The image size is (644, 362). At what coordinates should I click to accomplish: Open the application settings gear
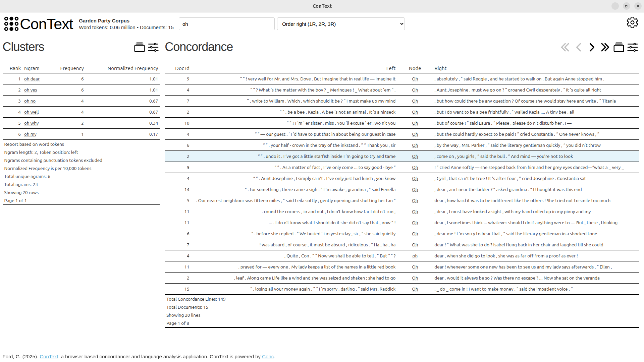(x=632, y=22)
